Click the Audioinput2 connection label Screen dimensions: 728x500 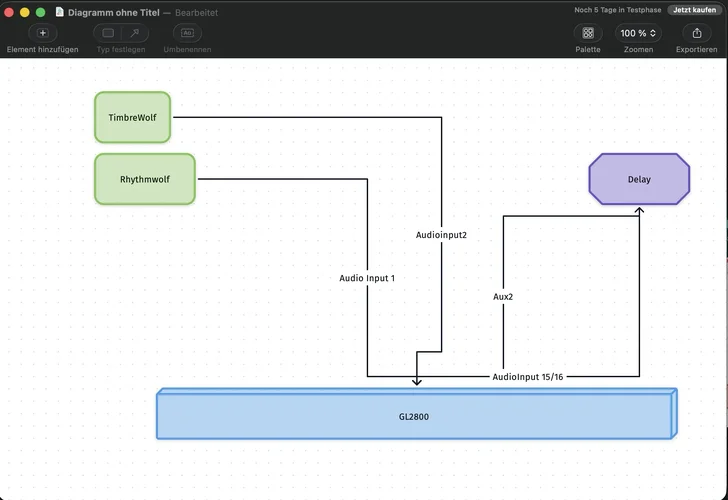441,235
